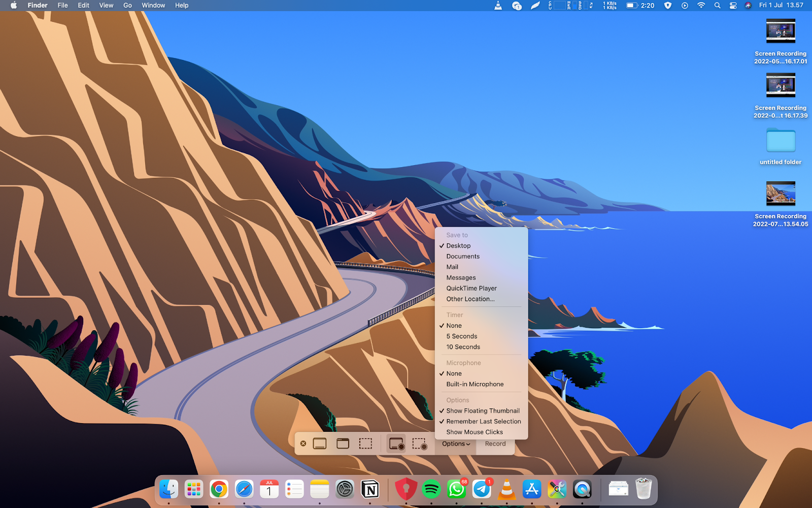Open the Finder menu in menu bar
The height and width of the screenshot is (508, 812).
pyautogui.click(x=38, y=5)
